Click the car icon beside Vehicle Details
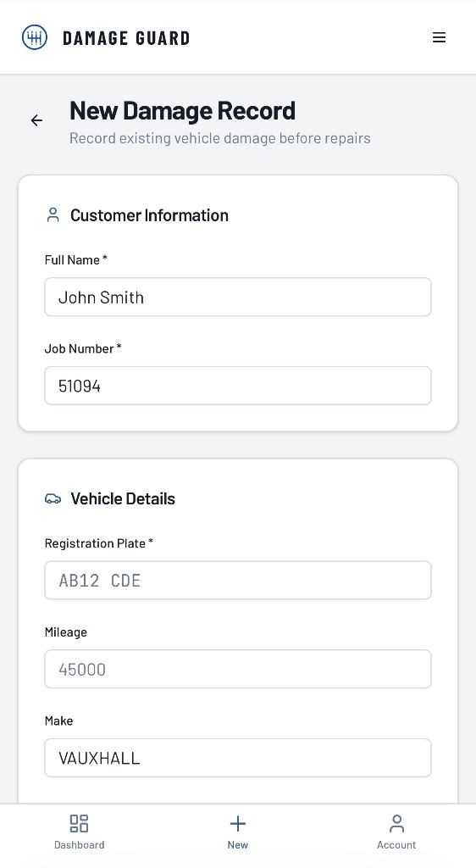Image resolution: width=476 pixels, height=868 pixels. click(x=53, y=498)
